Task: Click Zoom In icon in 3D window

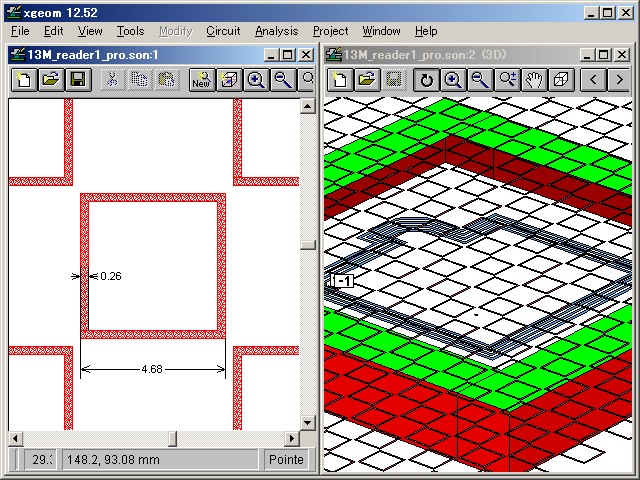Action: (x=453, y=79)
